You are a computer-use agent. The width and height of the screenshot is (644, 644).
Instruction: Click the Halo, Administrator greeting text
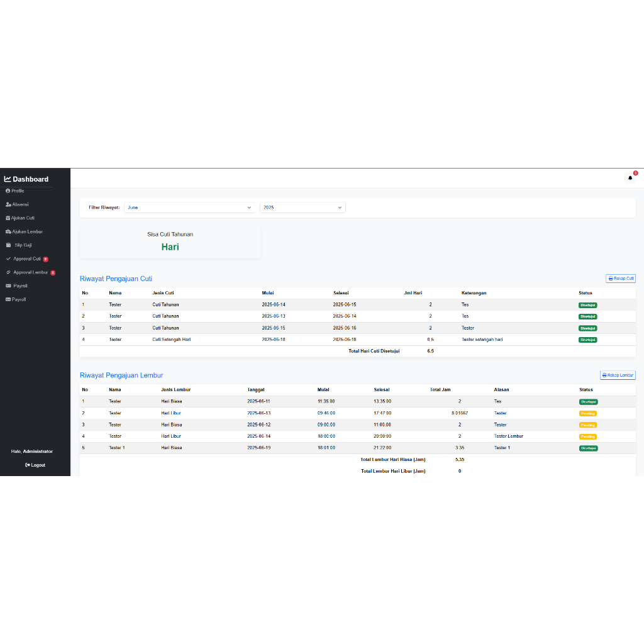(x=32, y=452)
